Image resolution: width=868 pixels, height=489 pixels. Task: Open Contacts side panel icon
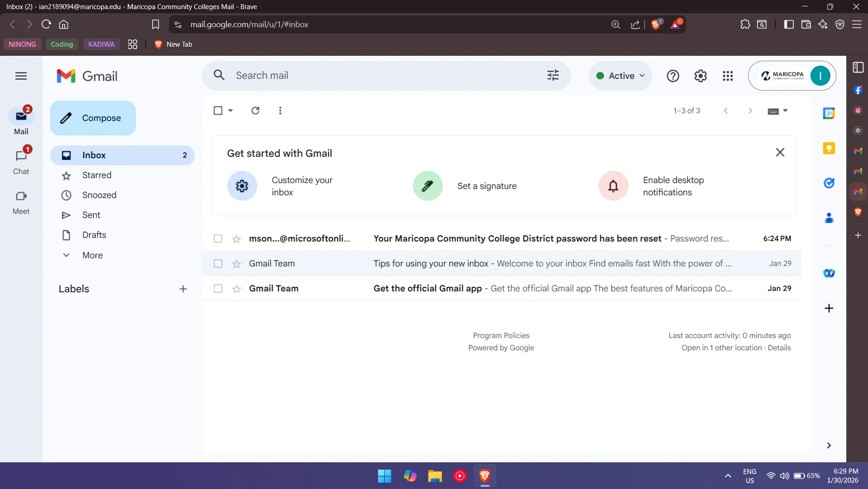[x=829, y=218]
